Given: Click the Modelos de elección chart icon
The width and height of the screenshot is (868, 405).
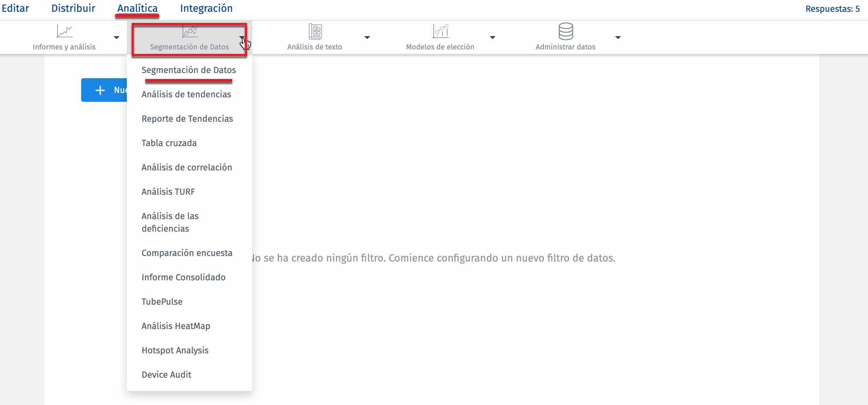Looking at the screenshot, I should (x=441, y=32).
